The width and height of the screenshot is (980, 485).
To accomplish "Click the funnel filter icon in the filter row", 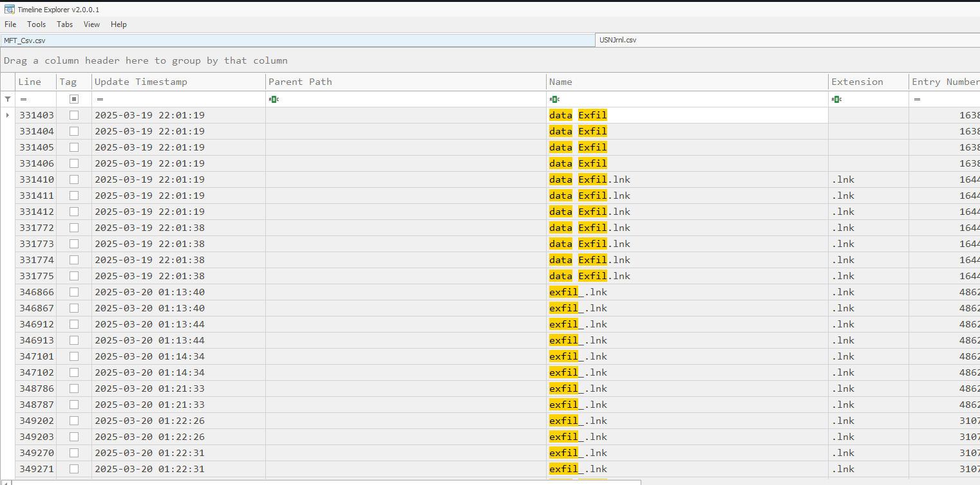I will (8, 99).
